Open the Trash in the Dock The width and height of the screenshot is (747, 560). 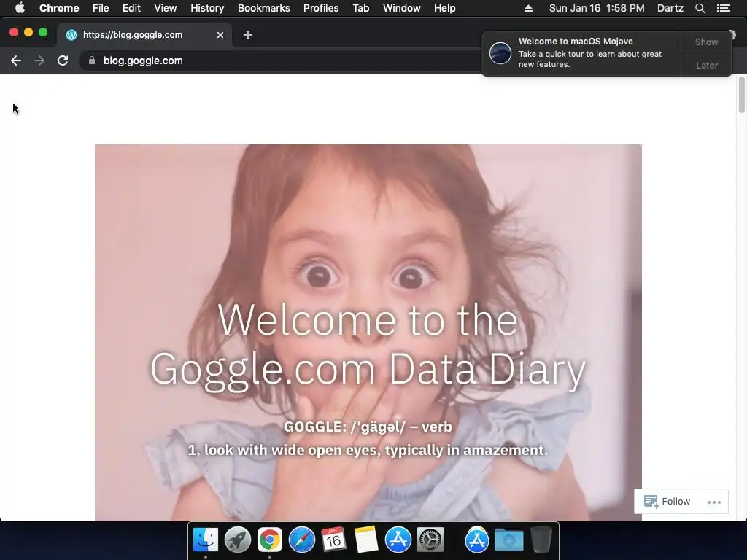[541, 540]
